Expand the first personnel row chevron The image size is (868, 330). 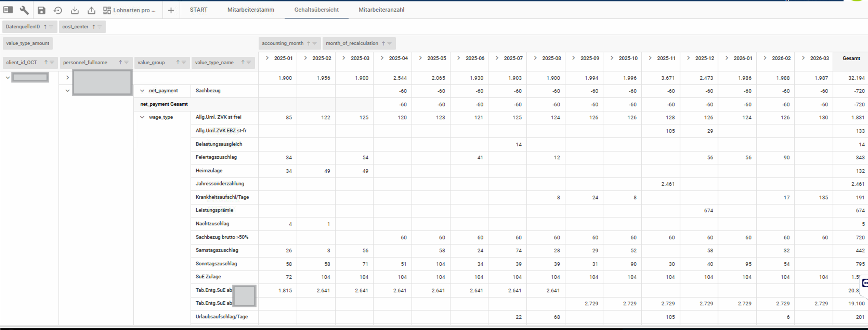[x=67, y=77]
